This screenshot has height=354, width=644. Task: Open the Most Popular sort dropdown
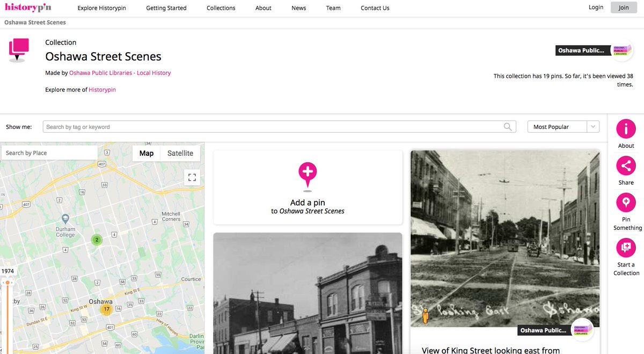563,127
